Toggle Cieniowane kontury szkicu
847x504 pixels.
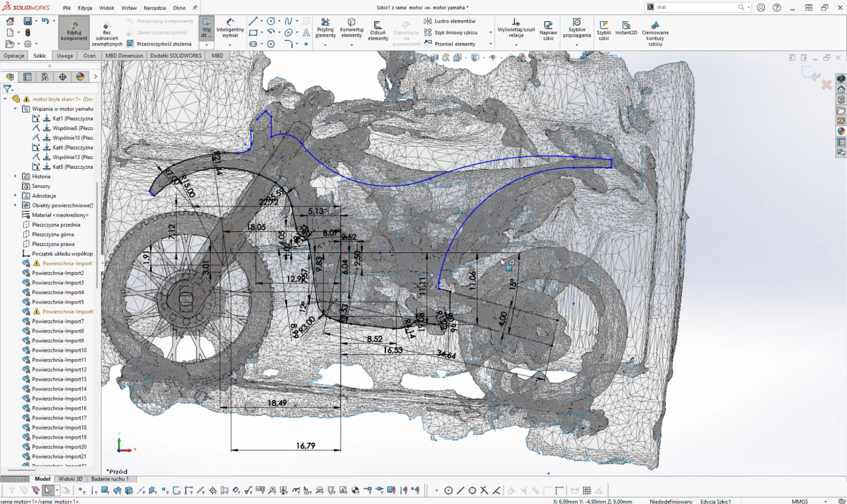click(x=655, y=34)
